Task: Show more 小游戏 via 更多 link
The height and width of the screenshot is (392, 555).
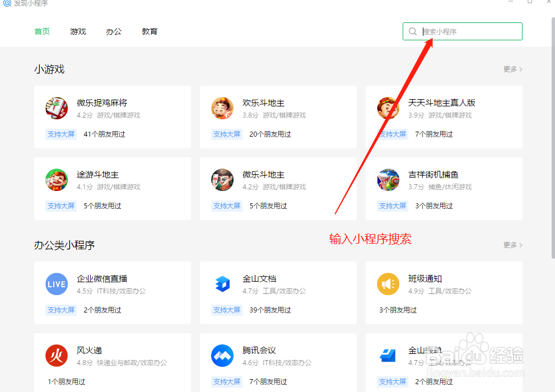Action: pyautogui.click(x=513, y=69)
